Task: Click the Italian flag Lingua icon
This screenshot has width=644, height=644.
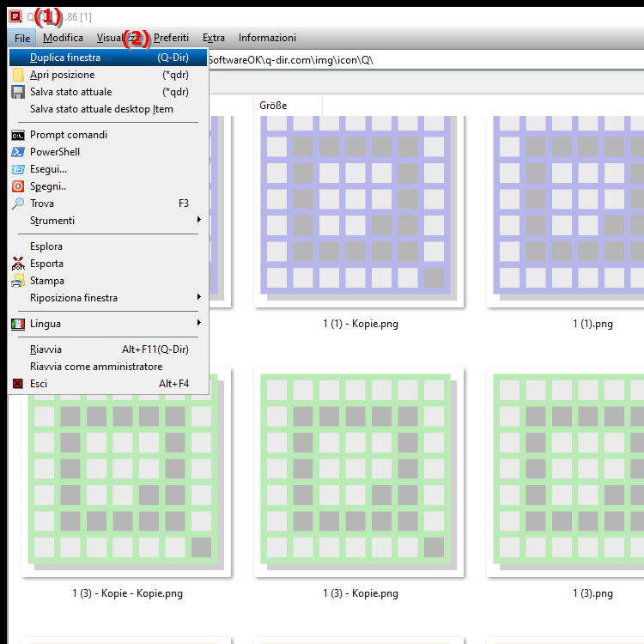Action: coord(18,324)
